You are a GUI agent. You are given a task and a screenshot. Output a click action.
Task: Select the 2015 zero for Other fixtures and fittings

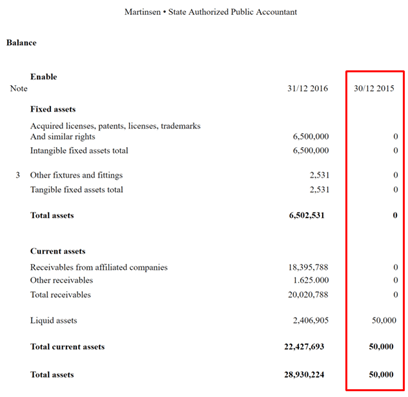396,175
